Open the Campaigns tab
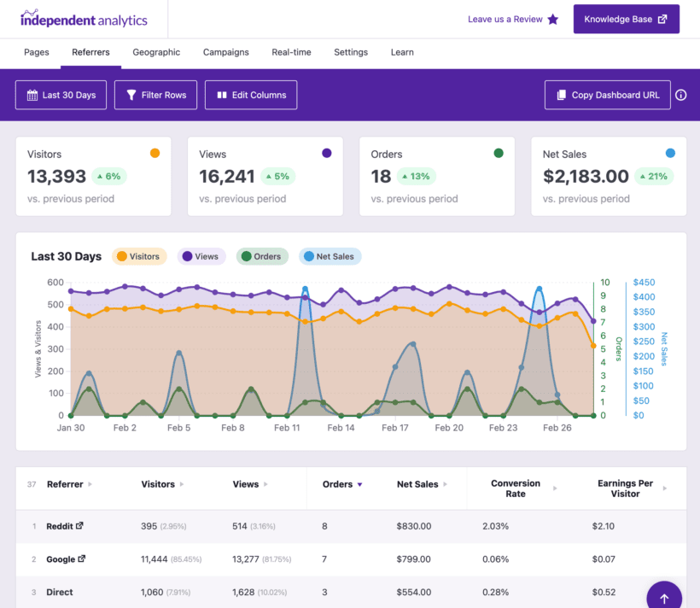700x608 pixels. [x=225, y=52]
